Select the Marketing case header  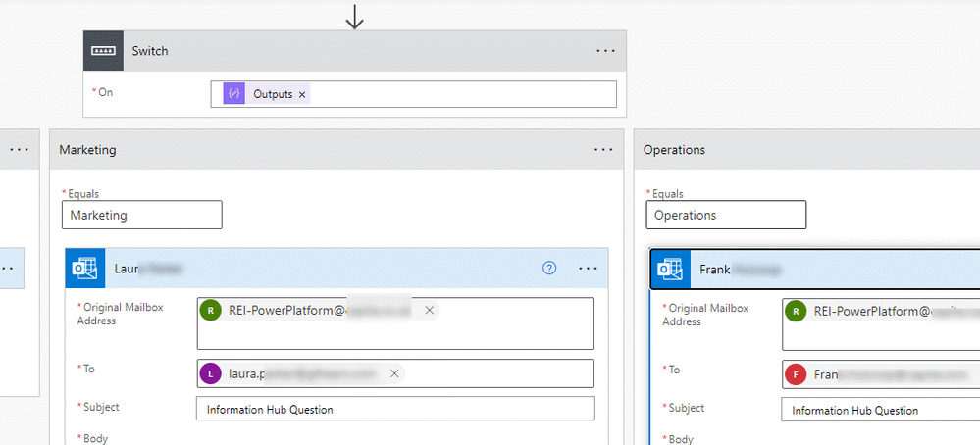pos(336,150)
